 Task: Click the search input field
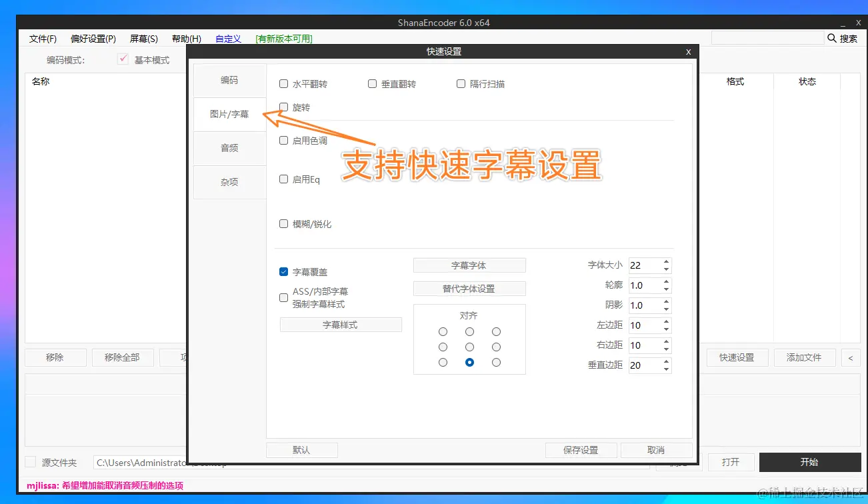tap(767, 38)
